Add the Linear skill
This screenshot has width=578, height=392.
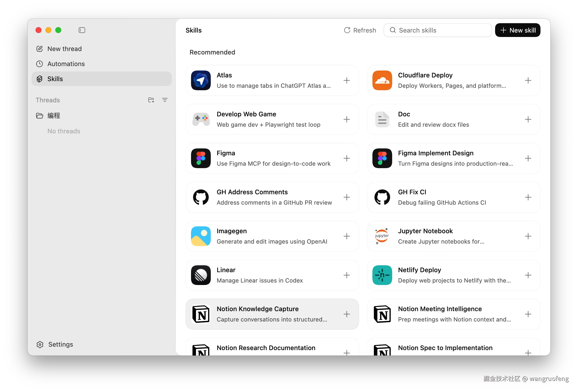click(x=347, y=275)
